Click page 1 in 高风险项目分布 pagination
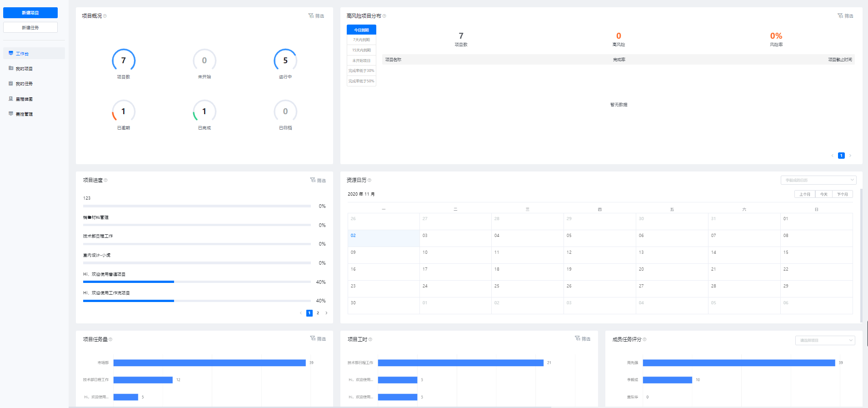 [841, 156]
